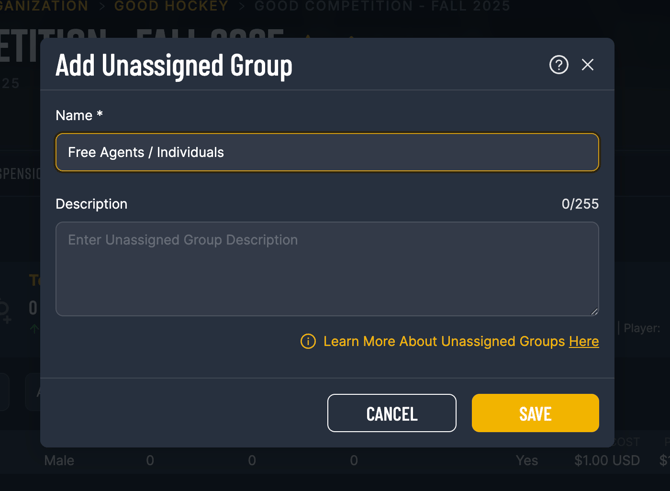This screenshot has width=670, height=491.
Task: Open Good Competition - Fall 2025 breadcrumb
Action: coord(382,6)
